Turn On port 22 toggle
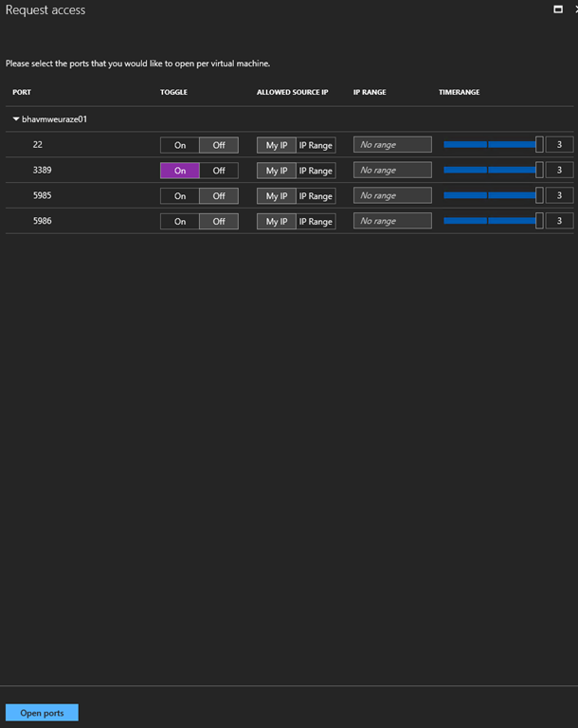Screen dimensions: 578x728 pyautogui.click(x=179, y=145)
